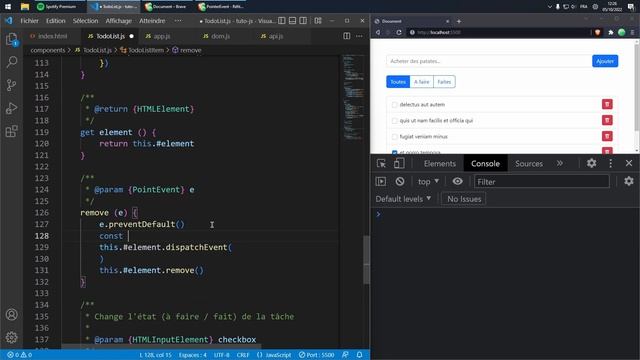This screenshot has width=640, height=360.
Task: Open the Search view in activity bar
Action: (x=11, y=62)
